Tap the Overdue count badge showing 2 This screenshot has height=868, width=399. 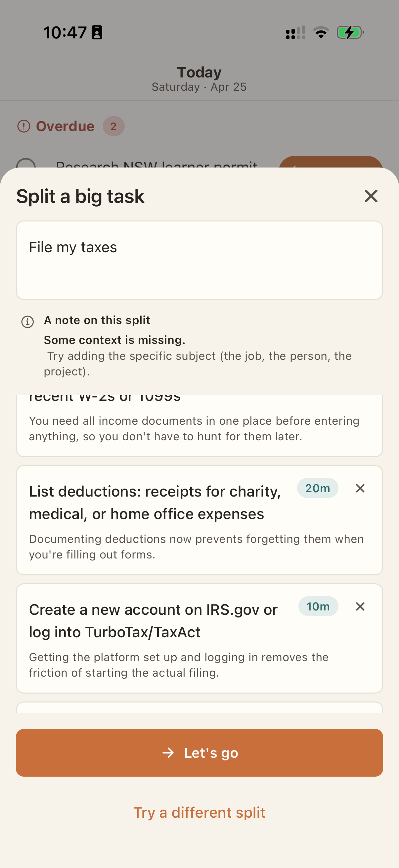pyautogui.click(x=113, y=126)
